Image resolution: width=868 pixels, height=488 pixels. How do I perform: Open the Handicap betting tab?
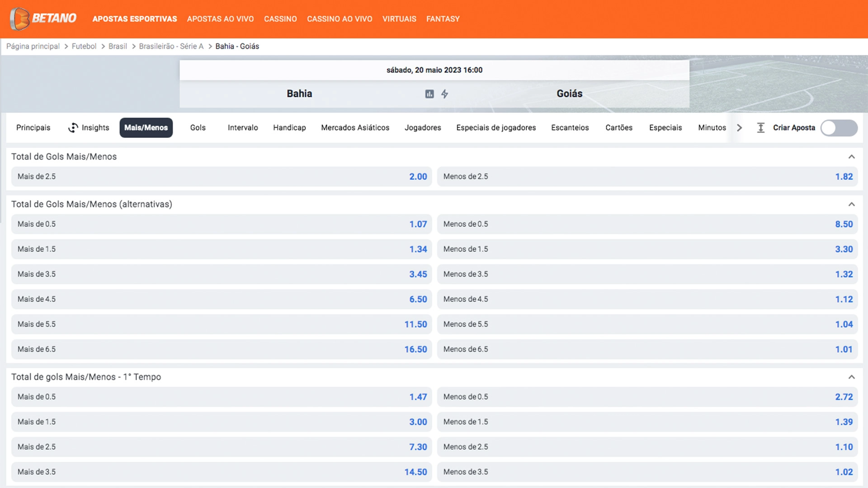point(289,127)
